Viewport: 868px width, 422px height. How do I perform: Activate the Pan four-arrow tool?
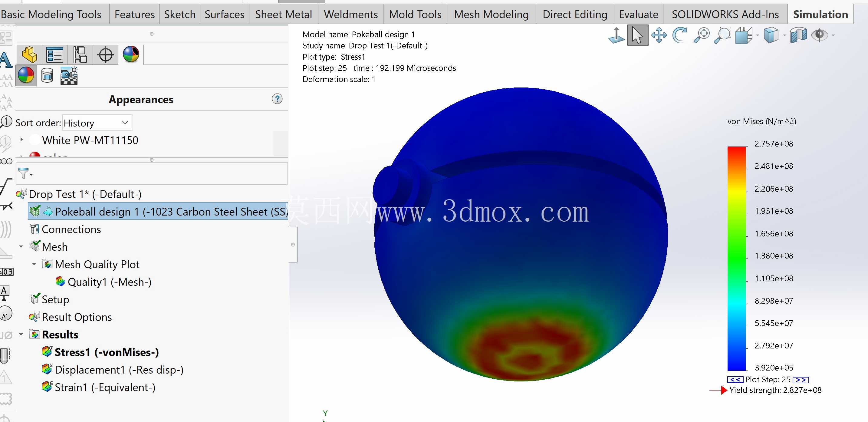(659, 35)
